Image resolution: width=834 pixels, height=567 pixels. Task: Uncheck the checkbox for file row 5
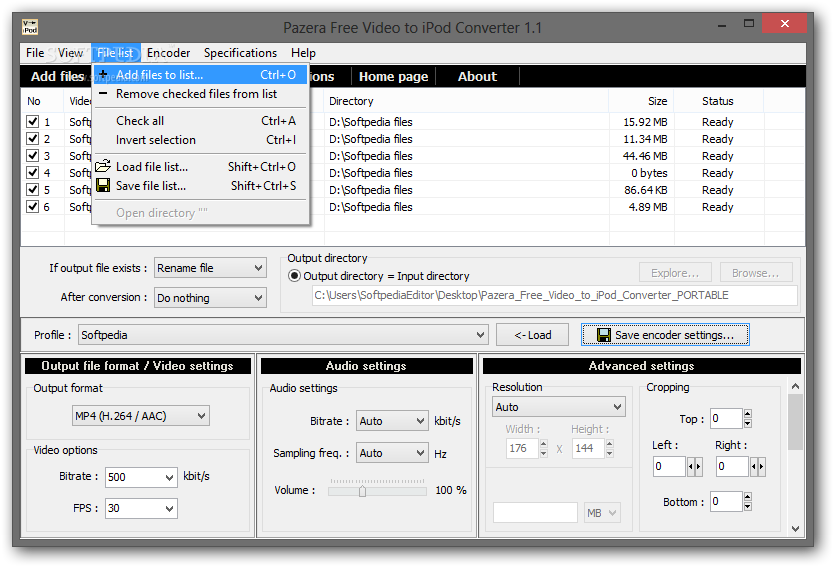32,189
